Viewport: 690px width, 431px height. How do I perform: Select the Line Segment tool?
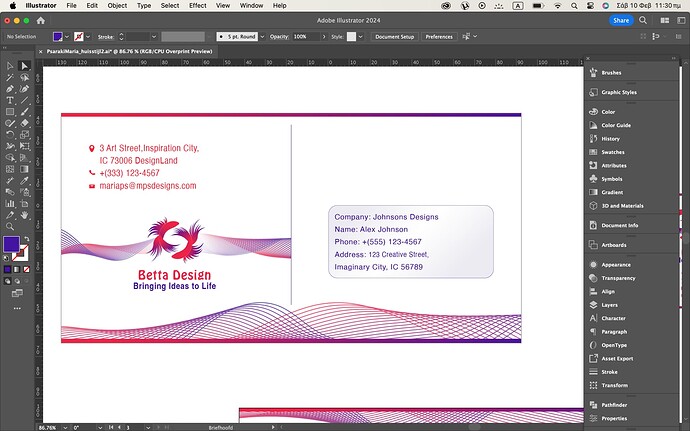pyautogui.click(x=25, y=100)
